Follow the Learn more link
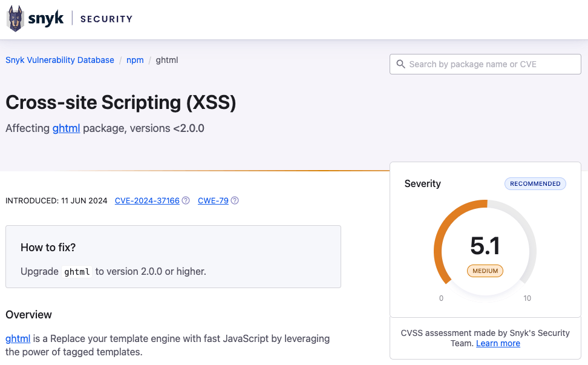This screenshot has width=588, height=365. [x=498, y=343]
